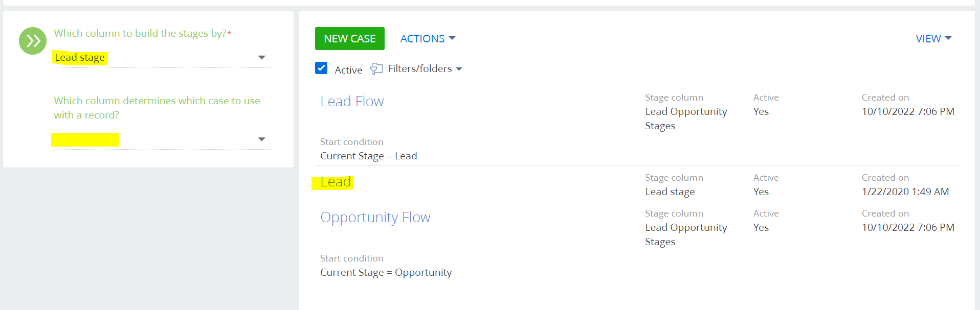Click the Filters/folders tag icon
980x310 pixels.
(x=376, y=68)
